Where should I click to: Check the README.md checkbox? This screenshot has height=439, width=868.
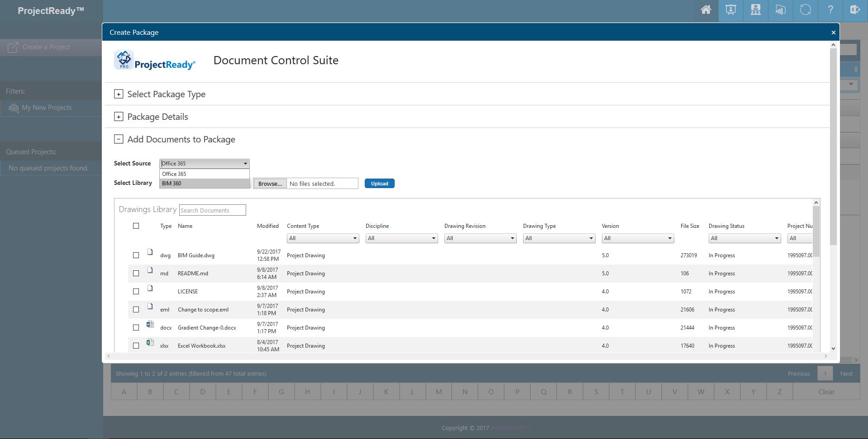[136, 274]
